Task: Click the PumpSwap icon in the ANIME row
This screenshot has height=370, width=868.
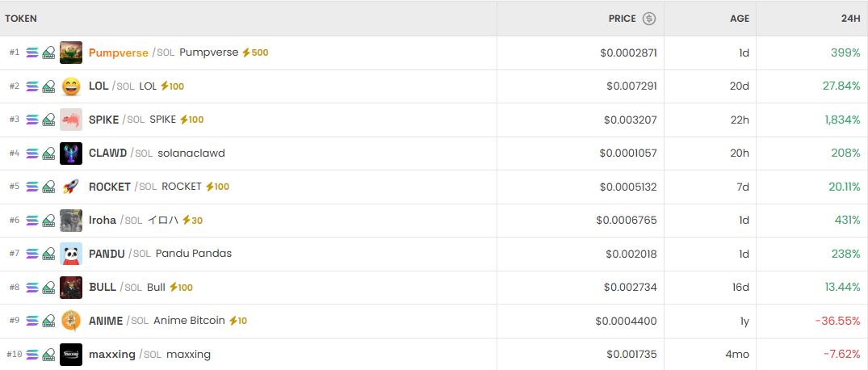Action: point(48,321)
